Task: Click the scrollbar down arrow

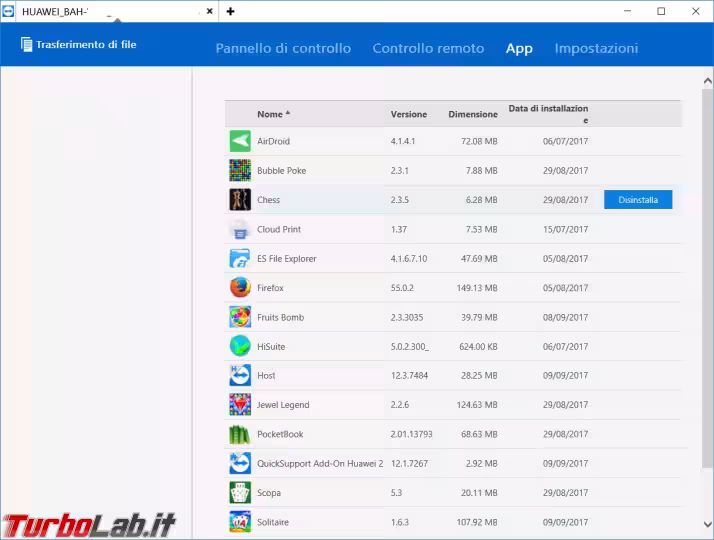Action: (707, 524)
